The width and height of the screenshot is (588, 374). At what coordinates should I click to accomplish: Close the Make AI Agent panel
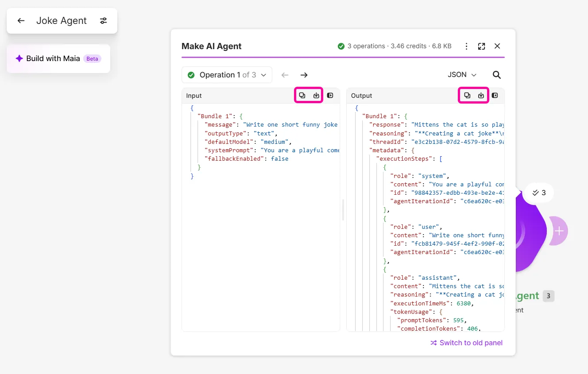click(497, 46)
